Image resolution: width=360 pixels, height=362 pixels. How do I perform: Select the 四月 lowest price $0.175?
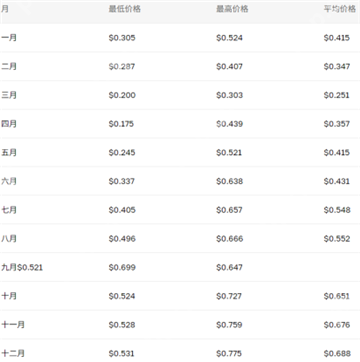pyautogui.click(x=121, y=124)
